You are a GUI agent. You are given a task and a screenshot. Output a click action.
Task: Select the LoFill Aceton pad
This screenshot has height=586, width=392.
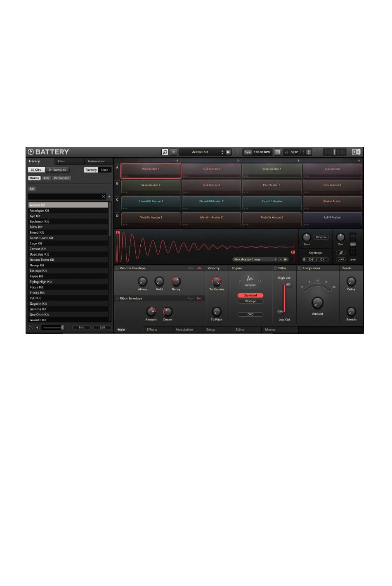pyautogui.click(x=332, y=219)
